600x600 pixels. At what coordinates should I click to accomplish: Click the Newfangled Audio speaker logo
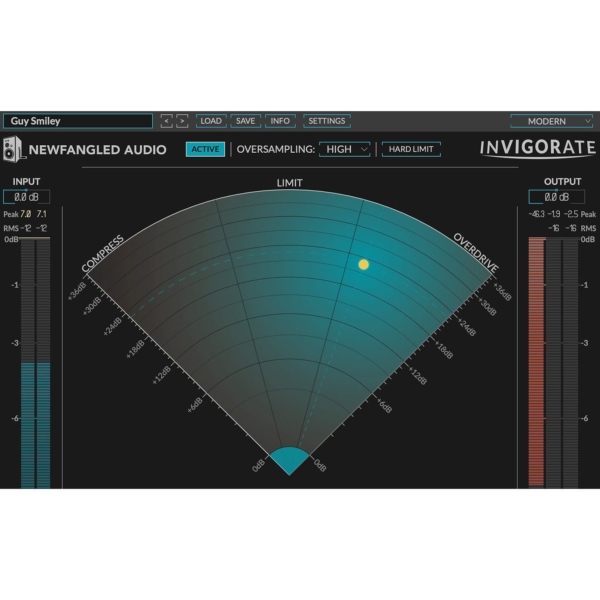(14, 149)
